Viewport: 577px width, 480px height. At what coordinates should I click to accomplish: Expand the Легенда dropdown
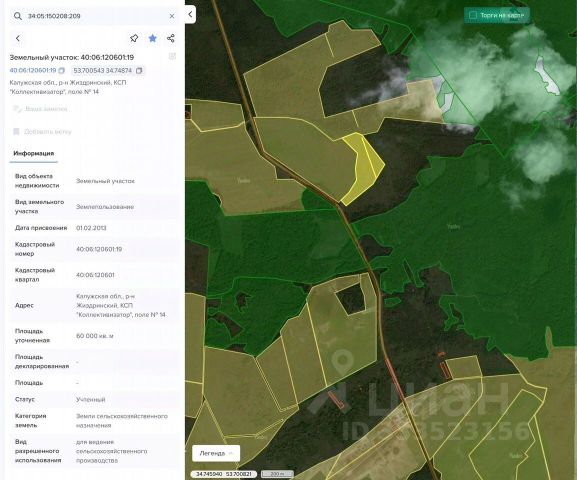(216, 453)
